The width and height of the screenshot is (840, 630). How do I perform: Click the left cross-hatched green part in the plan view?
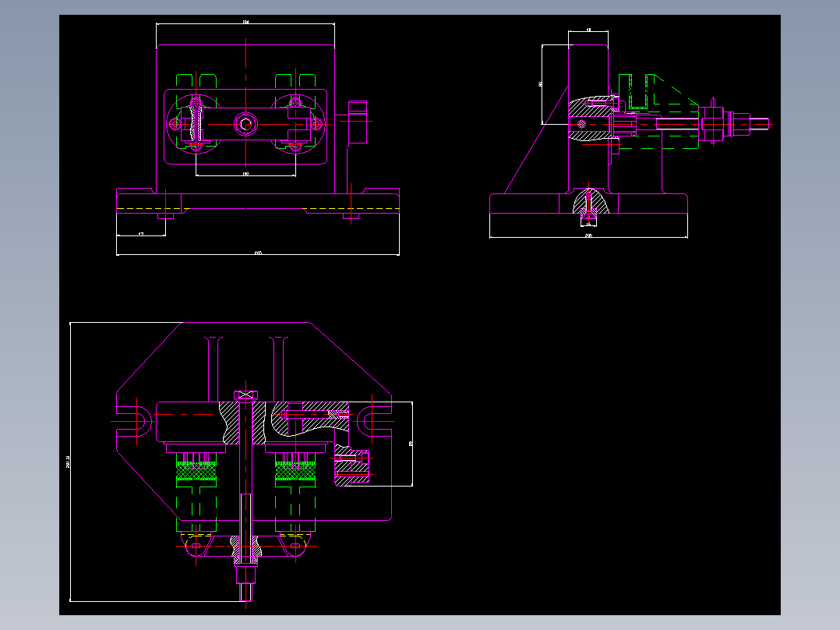pyautogui.click(x=196, y=471)
